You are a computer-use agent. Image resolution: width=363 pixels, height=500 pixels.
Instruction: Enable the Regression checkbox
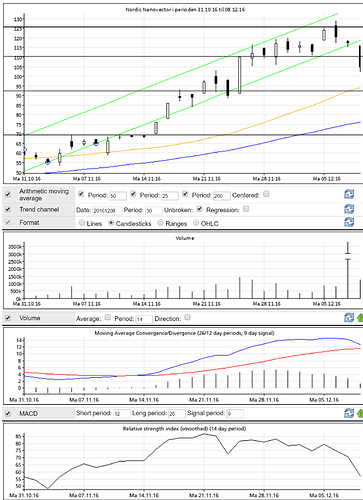[x=246, y=209]
